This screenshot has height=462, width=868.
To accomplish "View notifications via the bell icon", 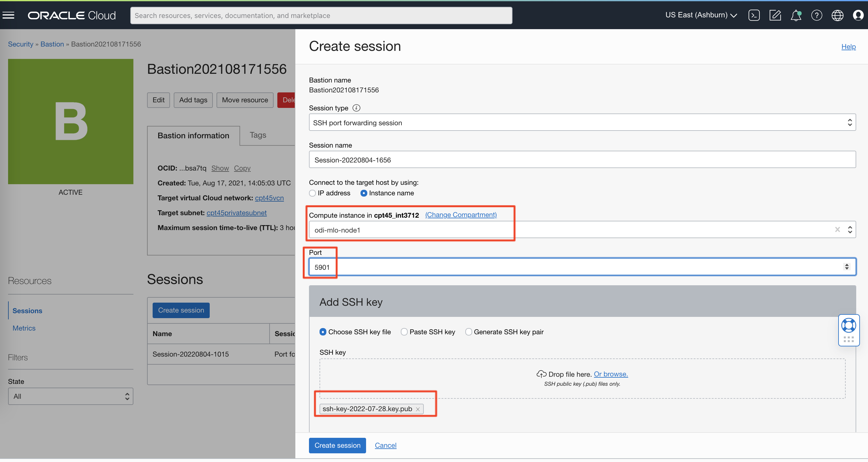I will coord(796,15).
